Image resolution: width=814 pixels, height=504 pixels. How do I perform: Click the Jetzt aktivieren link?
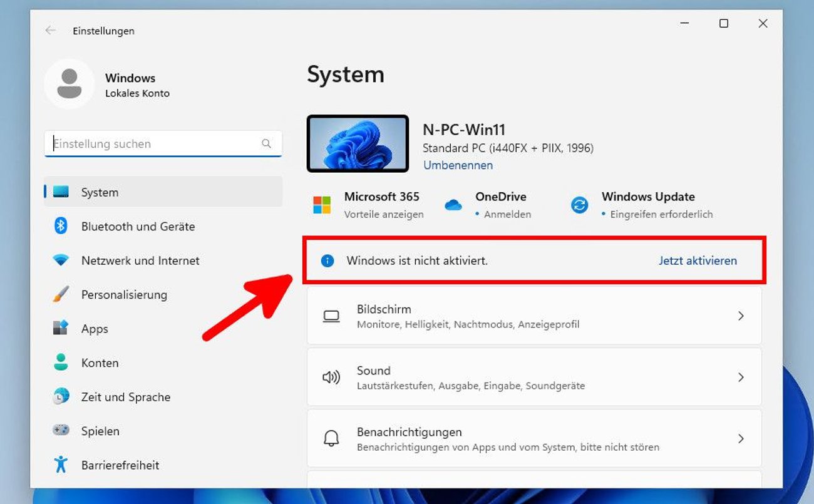tap(698, 260)
